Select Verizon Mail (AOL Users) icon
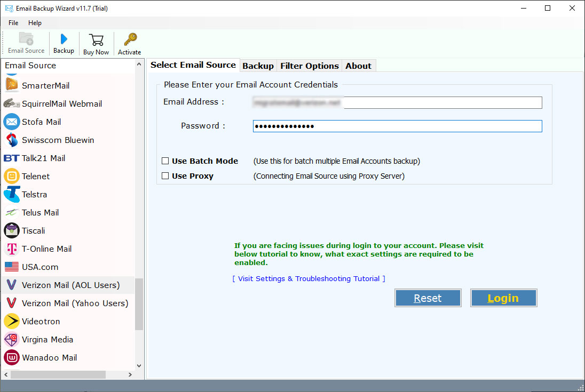Screen dimensions: 585x392 (12, 285)
